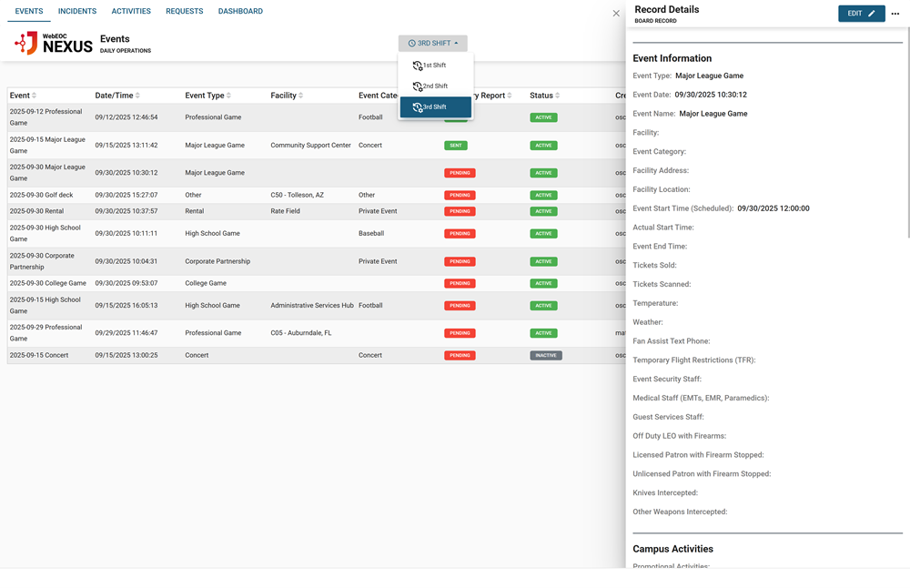This screenshot has height=588, width=910.
Task: Sort by Facility column arrows
Action: 301,96
